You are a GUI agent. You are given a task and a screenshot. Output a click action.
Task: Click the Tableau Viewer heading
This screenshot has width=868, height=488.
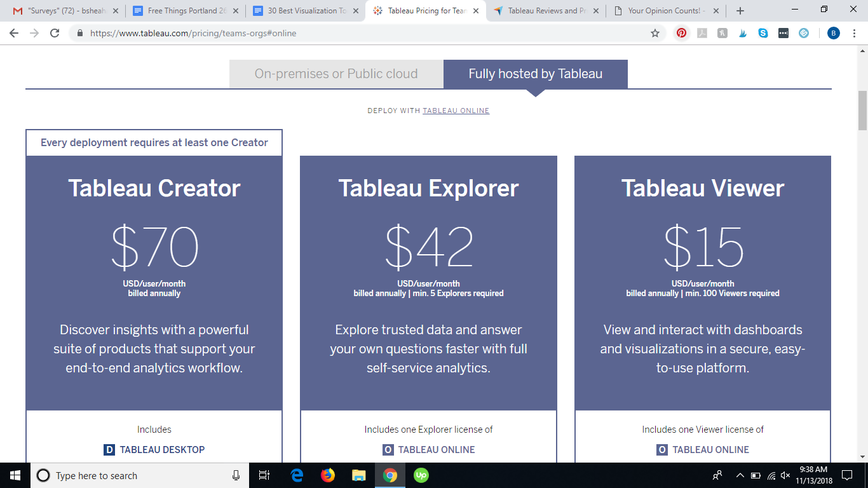703,189
